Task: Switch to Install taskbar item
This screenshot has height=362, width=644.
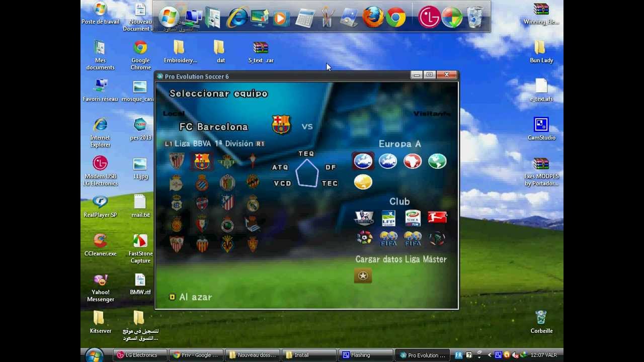Action: [x=310, y=355]
